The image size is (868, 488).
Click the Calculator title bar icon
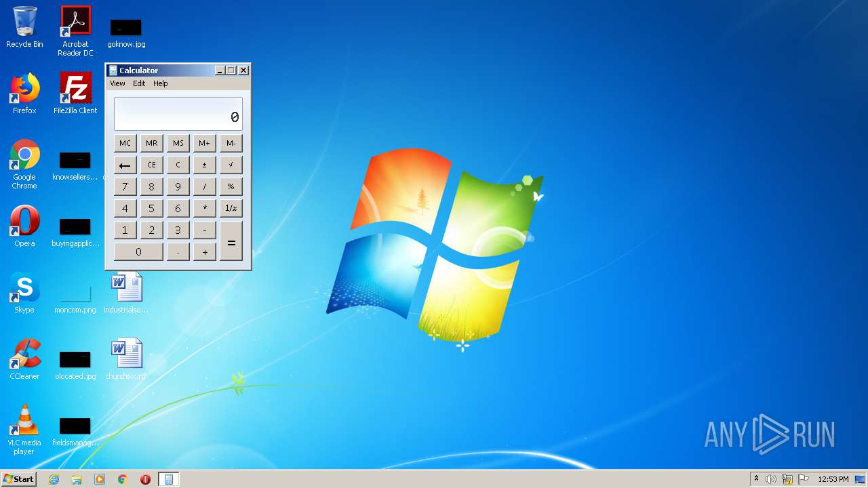point(113,70)
